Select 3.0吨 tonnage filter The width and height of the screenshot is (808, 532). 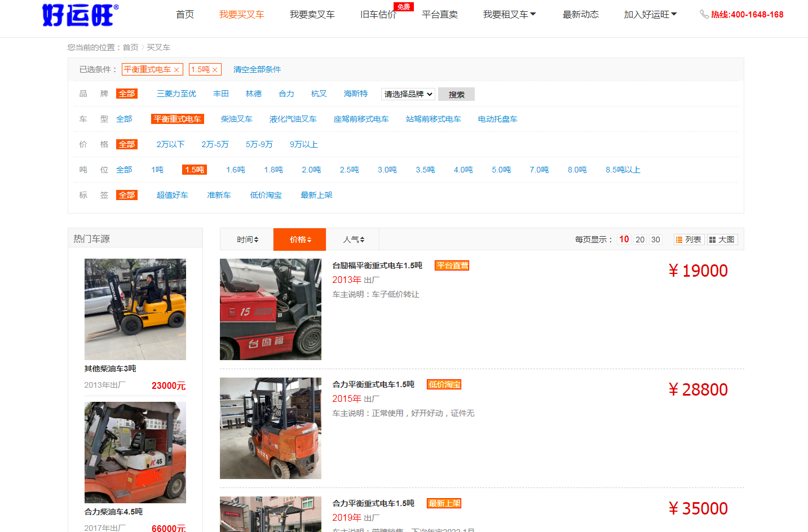387,170
